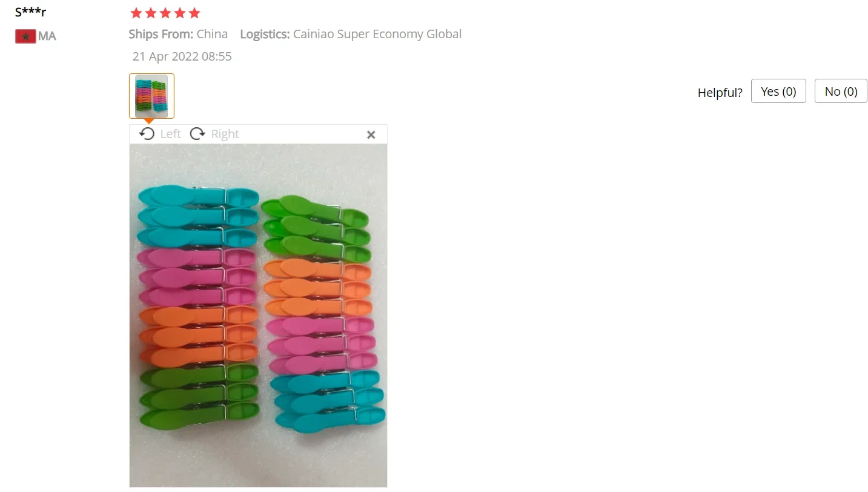Image resolution: width=868 pixels, height=492 pixels.
Task: Click the "Right" rotate label
Action: point(225,134)
